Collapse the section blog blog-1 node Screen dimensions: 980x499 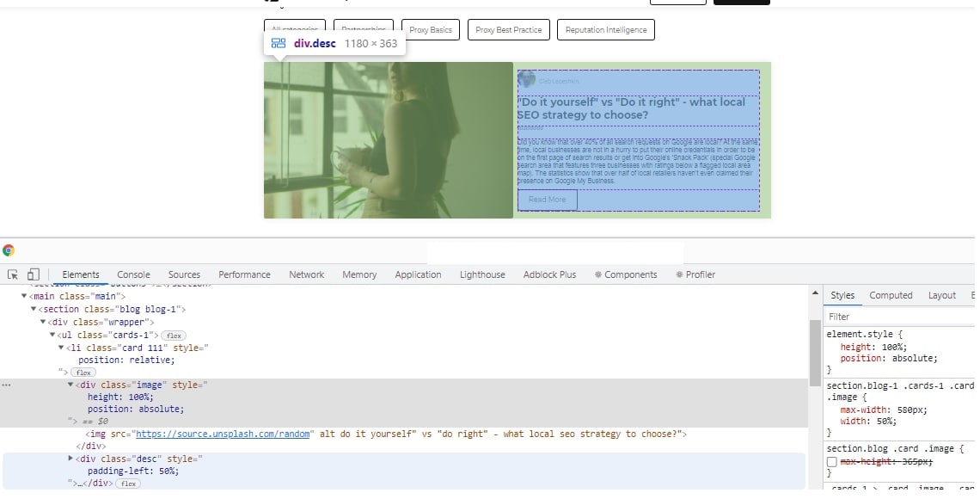point(34,309)
